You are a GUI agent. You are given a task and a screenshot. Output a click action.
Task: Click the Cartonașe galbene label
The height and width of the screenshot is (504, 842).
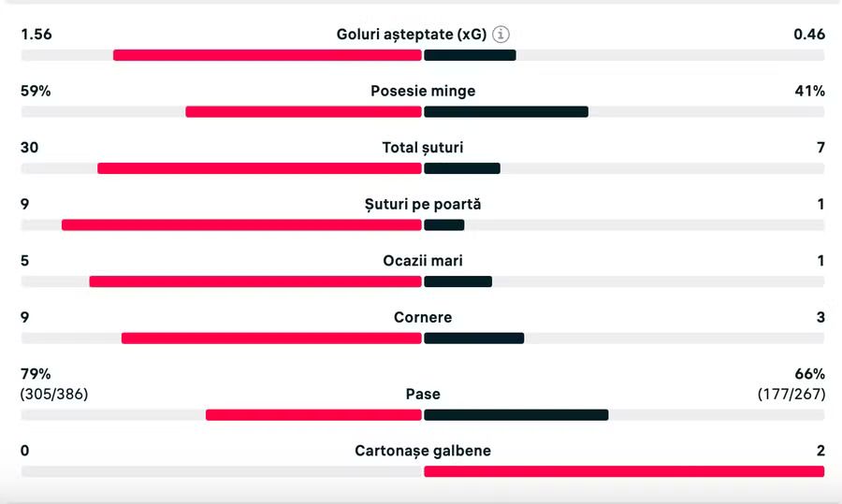[423, 451]
